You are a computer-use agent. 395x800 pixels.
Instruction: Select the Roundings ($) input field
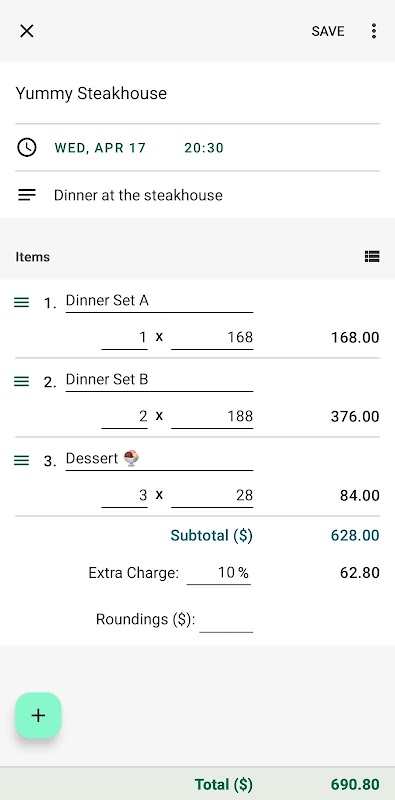(226, 620)
